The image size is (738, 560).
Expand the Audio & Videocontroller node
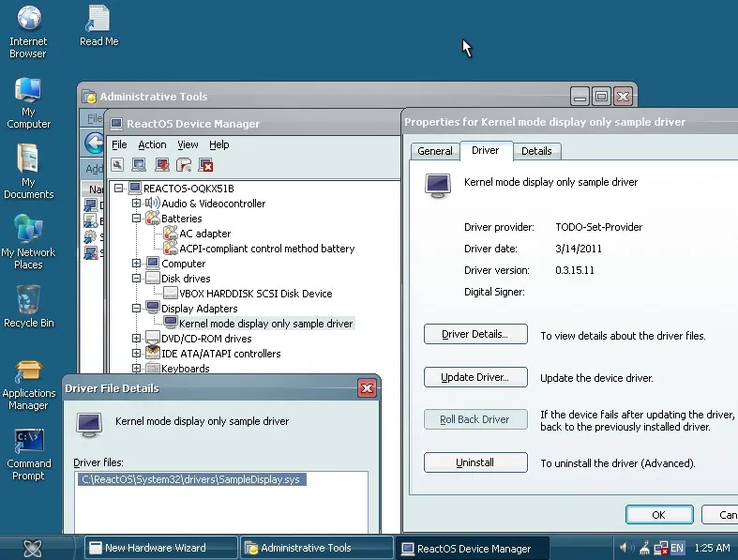point(137,204)
